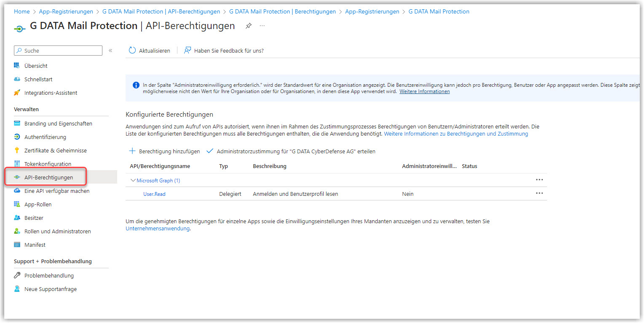Open the ellipsis menu in User.Read row
Screen dimensions: 644x323
(539, 193)
